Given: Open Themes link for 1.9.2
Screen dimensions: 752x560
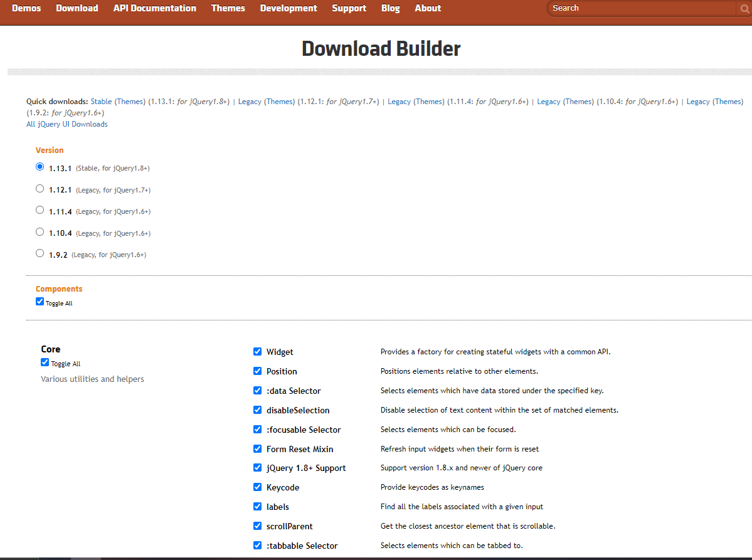Looking at the screenshot, I should click(x=728, y=102).
